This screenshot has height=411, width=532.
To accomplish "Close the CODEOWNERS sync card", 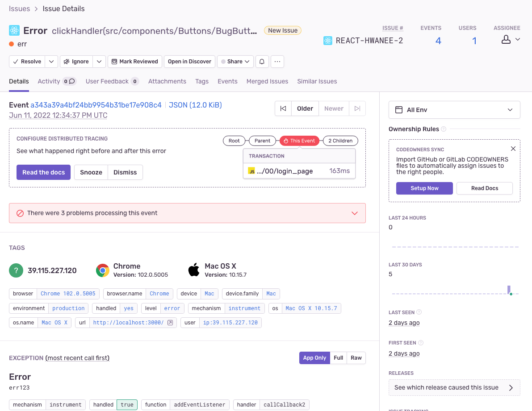I will coord(513,149).
